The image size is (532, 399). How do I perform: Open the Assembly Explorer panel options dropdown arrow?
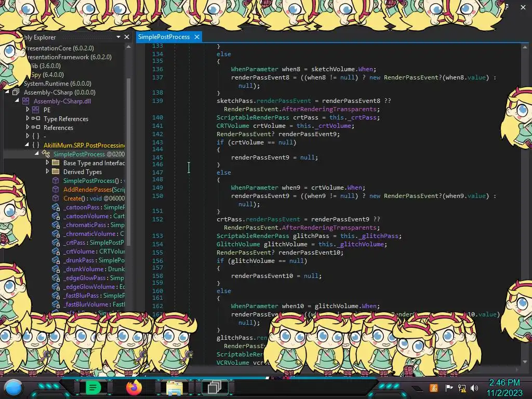pyautogui.click(x=118, y=37)
